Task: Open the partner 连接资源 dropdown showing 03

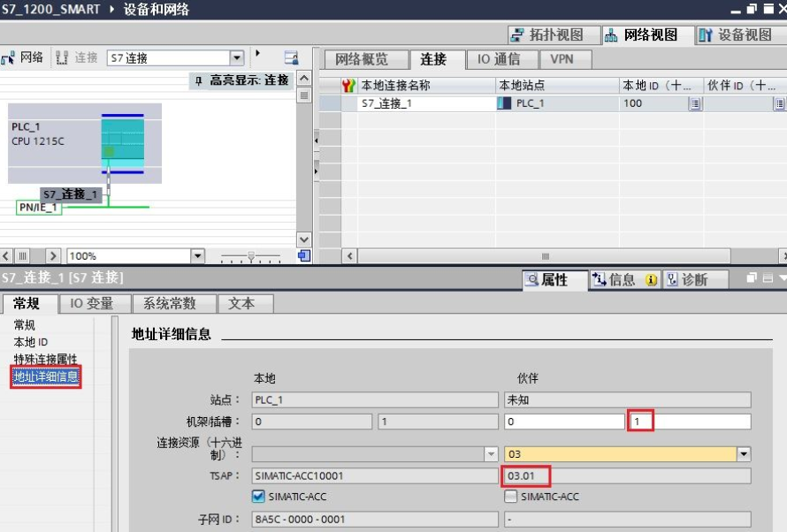Action: pyautogui.click(x=745, y=453)
